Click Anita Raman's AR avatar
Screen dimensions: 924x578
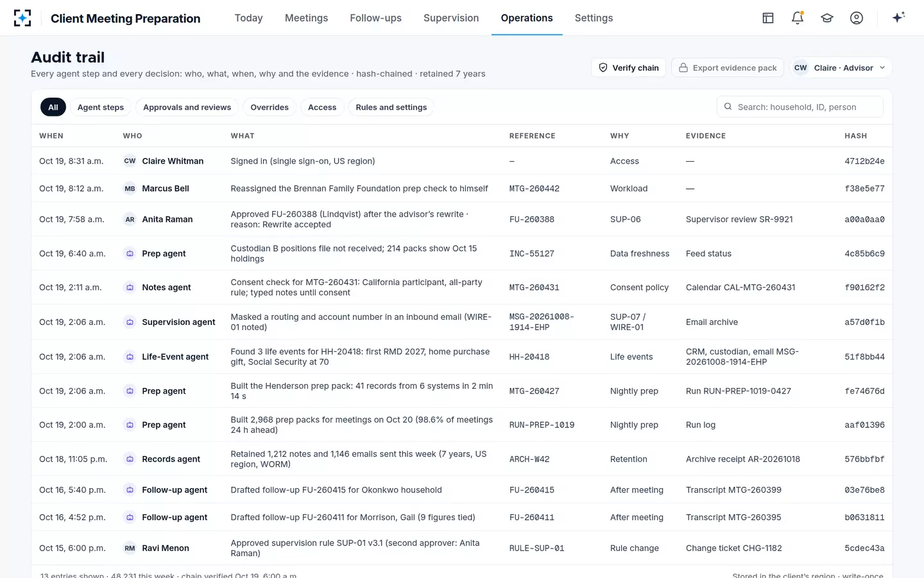click(130, 219)
